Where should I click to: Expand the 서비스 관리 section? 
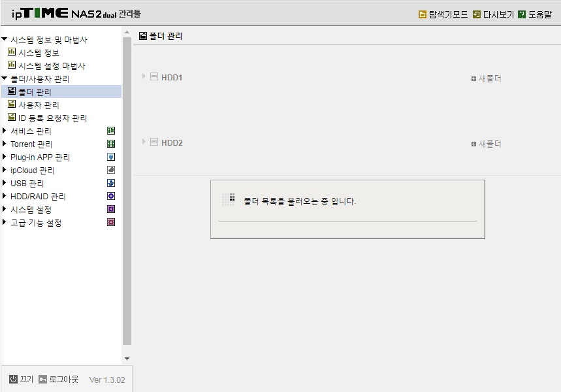click(5, 130)
